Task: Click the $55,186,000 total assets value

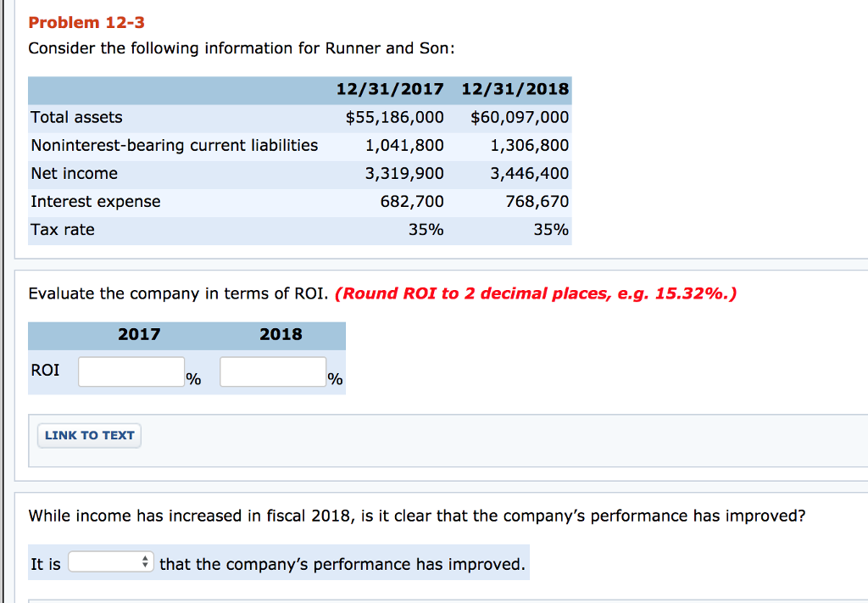Action: pyautogui.click(x=394, y=117)
